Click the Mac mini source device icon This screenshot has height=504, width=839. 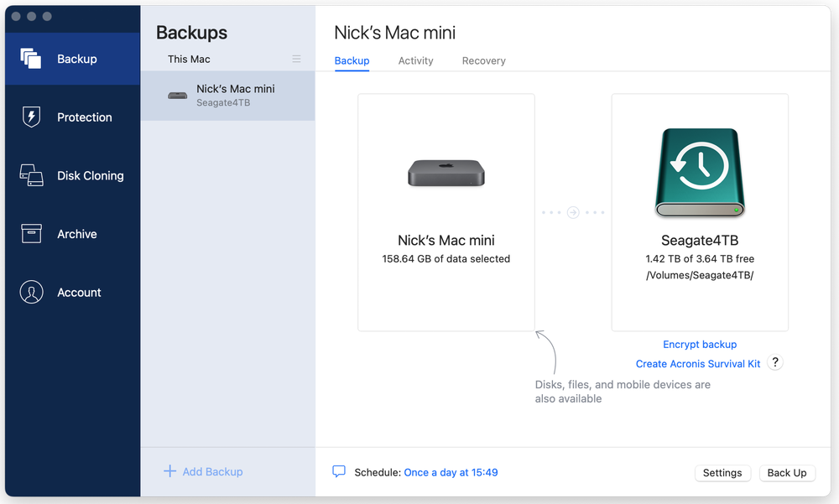446,173
